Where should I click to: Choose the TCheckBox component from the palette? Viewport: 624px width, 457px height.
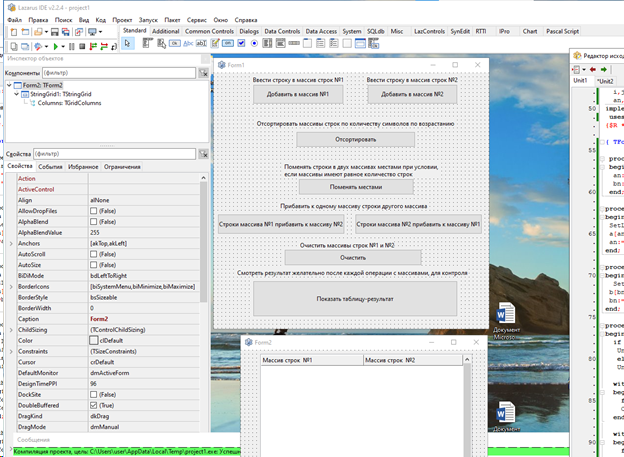243,44
